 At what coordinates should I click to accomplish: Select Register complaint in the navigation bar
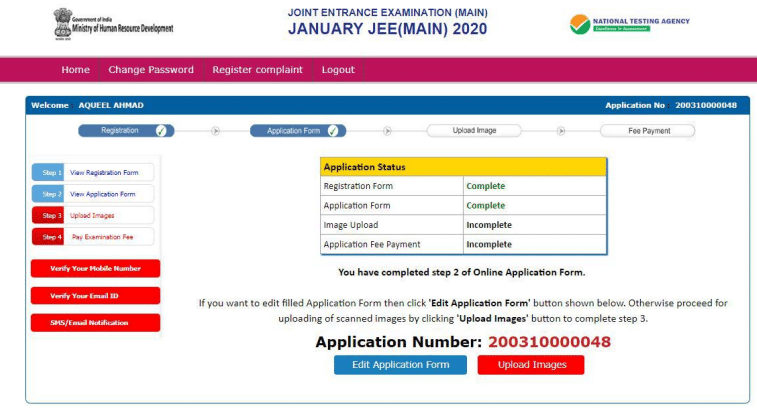pos(257,70)
